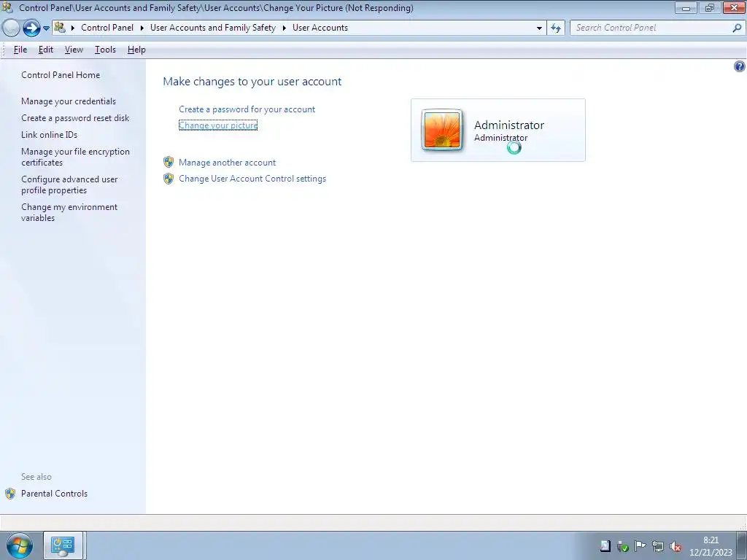Click the Back navigation arrow button
747x560 pixels.
click(x=10, y=28)
